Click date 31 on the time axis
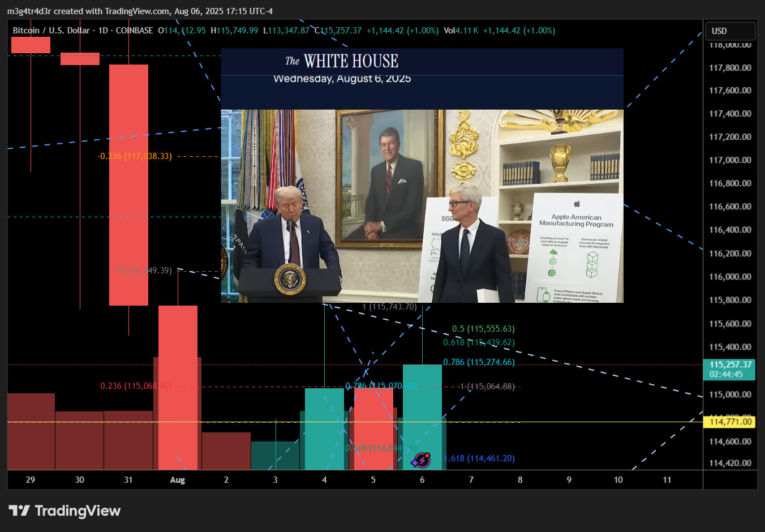Image resolution: width=765 pixels, height=532 pixels. [x=128, y=480]
